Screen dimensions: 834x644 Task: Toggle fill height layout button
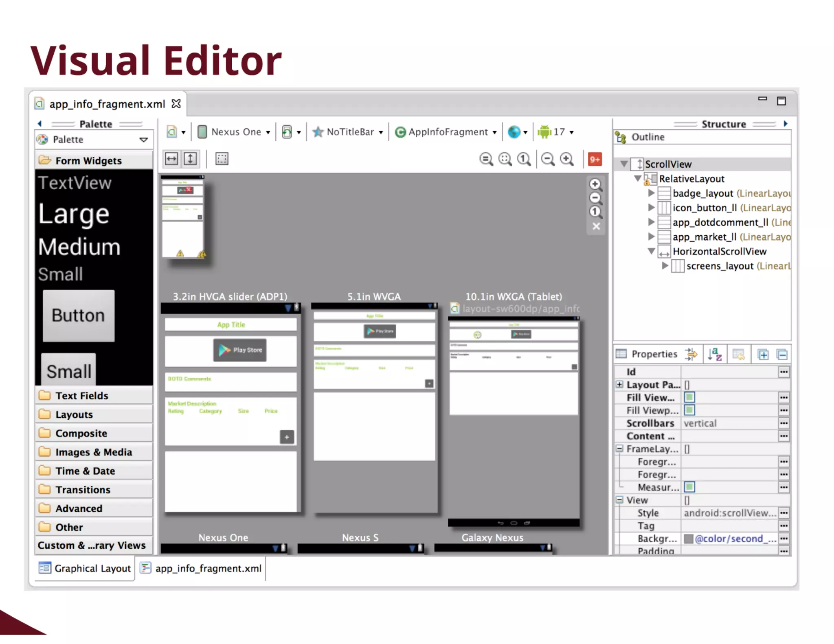[190, 159]
